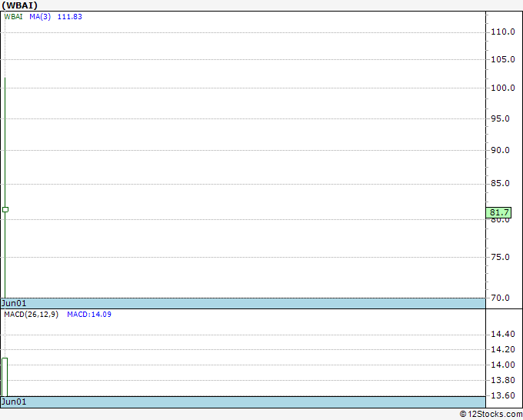Viewport: 523px width, 420px height.
Task: Click the 110.0 price axis label
Action: click(503, 32)
